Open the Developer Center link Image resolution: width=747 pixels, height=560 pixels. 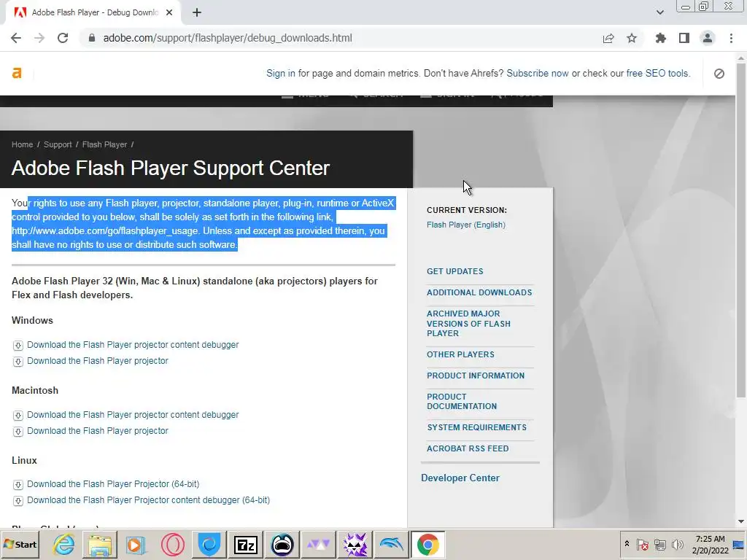(460, 478)
